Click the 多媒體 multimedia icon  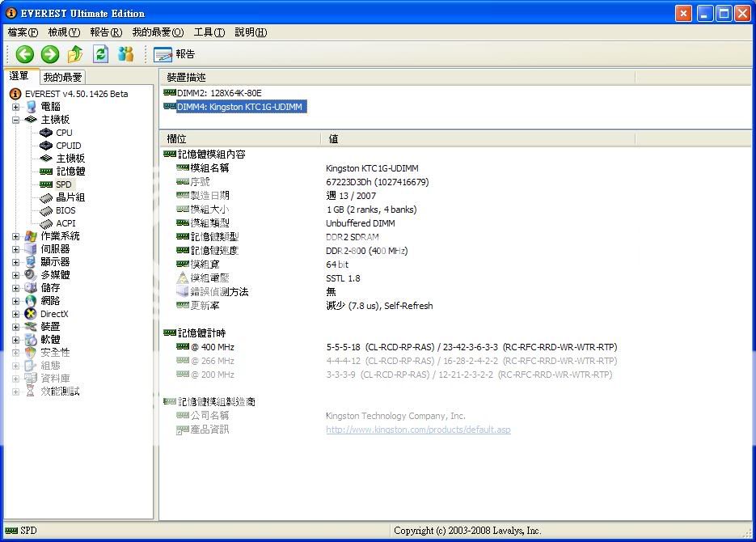point(31,275)
